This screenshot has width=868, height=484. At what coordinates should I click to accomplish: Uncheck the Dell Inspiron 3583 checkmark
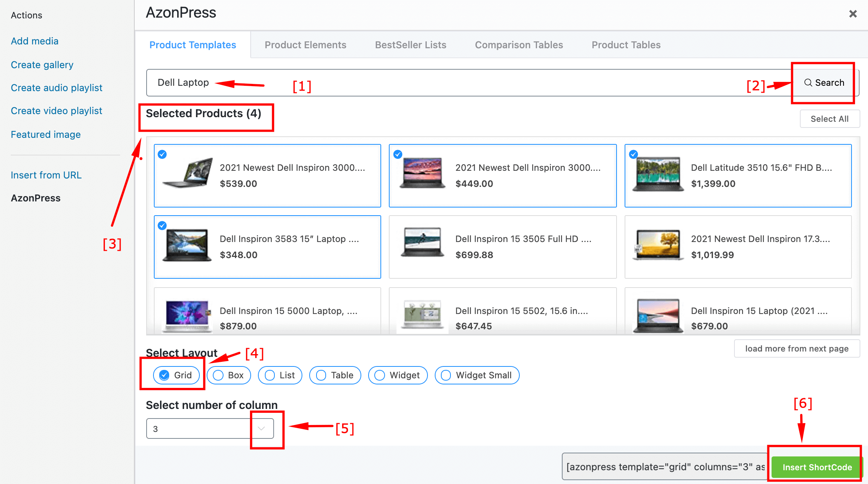click(162, 226)
